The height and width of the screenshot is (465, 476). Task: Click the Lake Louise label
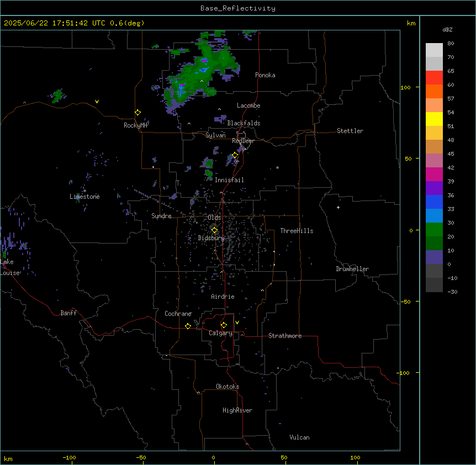[x=10, y=267]
